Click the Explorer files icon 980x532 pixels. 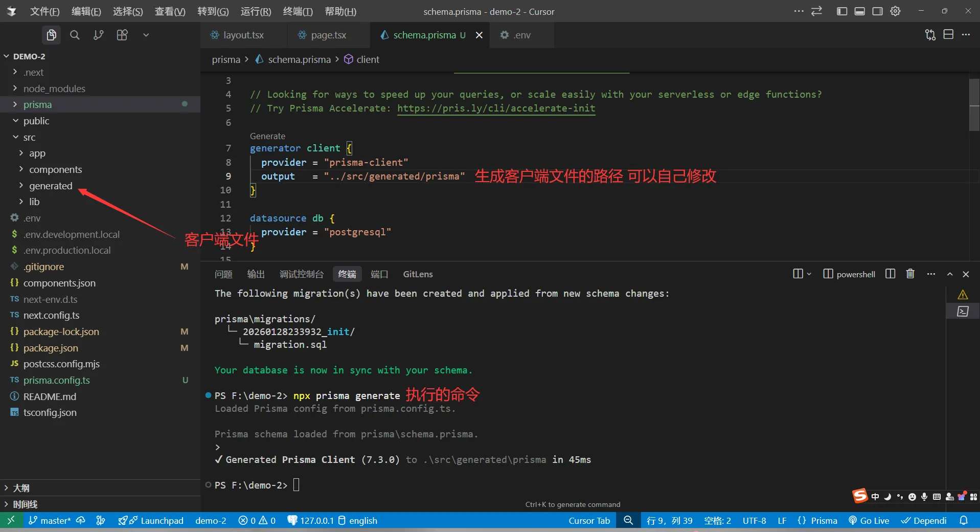[x=51, y=35]
